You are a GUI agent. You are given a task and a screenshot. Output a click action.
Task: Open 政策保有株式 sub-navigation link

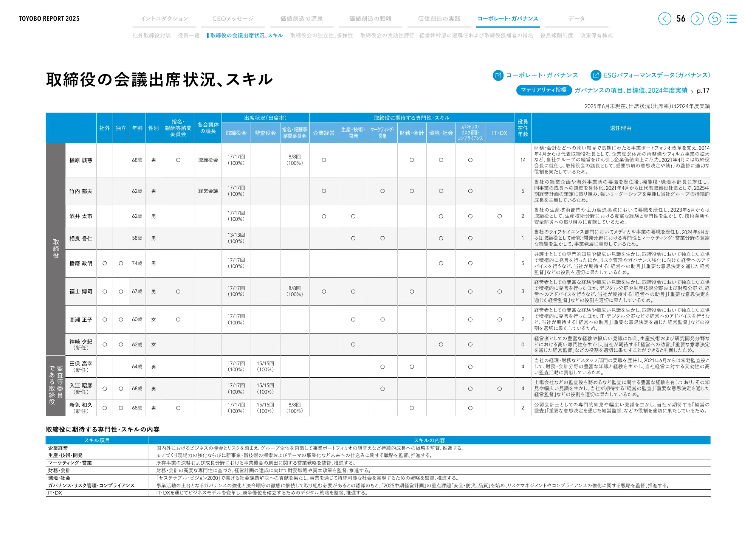pos(596,36)
